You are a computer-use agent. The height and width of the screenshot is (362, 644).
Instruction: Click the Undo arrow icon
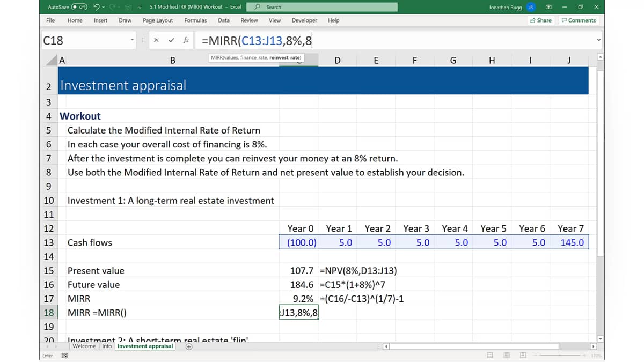(x=96, y=7)
